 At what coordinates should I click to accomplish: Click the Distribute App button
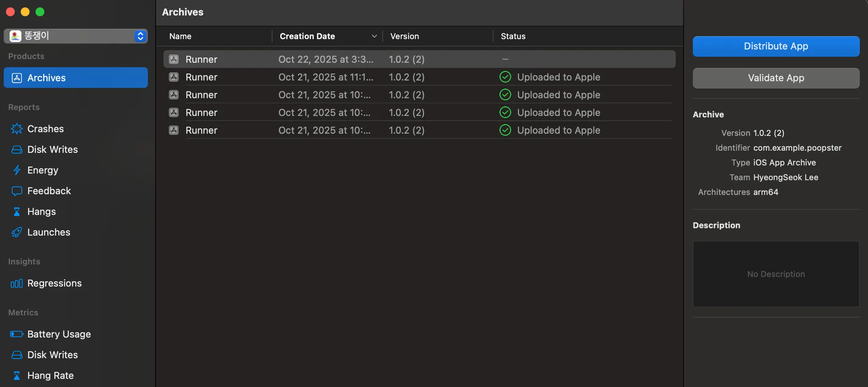click(776, 46)
